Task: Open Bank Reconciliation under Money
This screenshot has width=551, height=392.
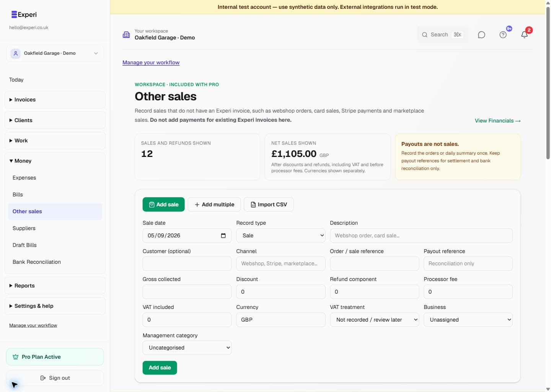Action: [x=55, y=262]
